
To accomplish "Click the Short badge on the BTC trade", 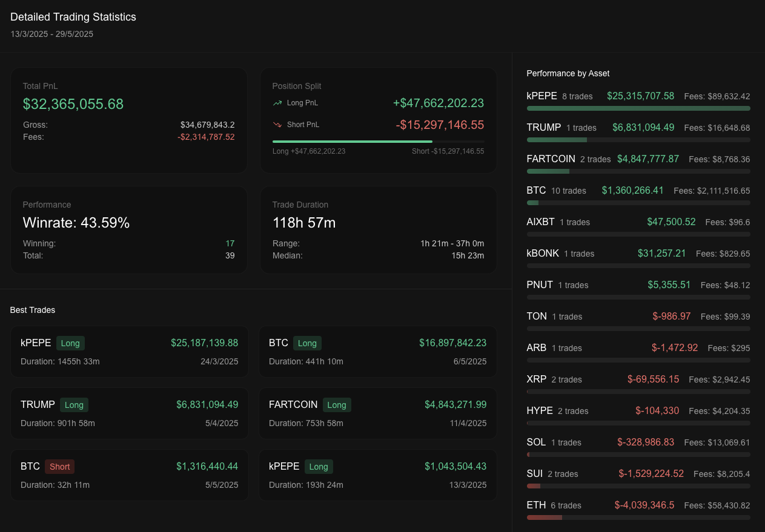I will 59,467.
